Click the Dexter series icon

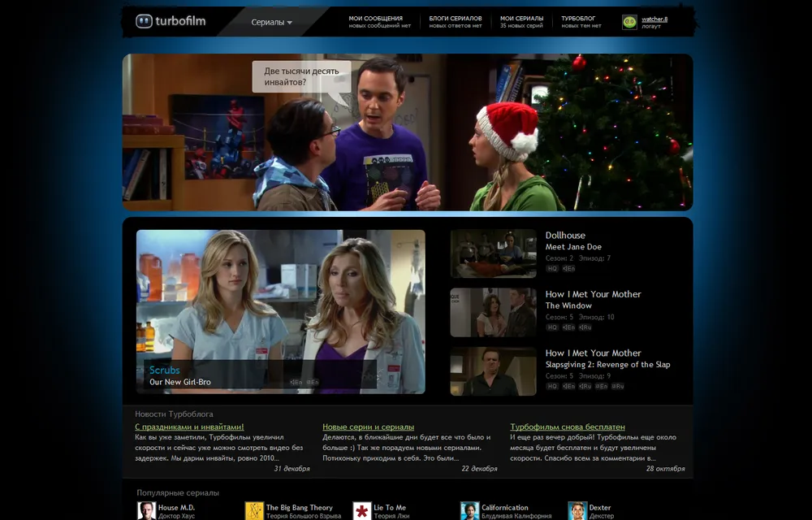coord(577,511)
